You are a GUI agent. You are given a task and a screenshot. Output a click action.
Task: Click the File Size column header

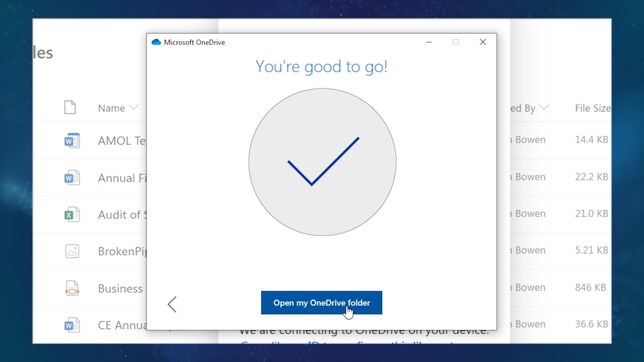pos(593,108)
